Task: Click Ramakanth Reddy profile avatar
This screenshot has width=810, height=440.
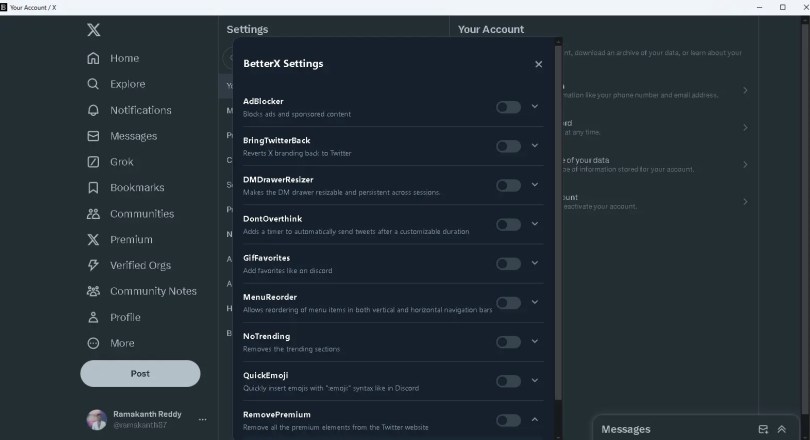Action: [97, 419]
